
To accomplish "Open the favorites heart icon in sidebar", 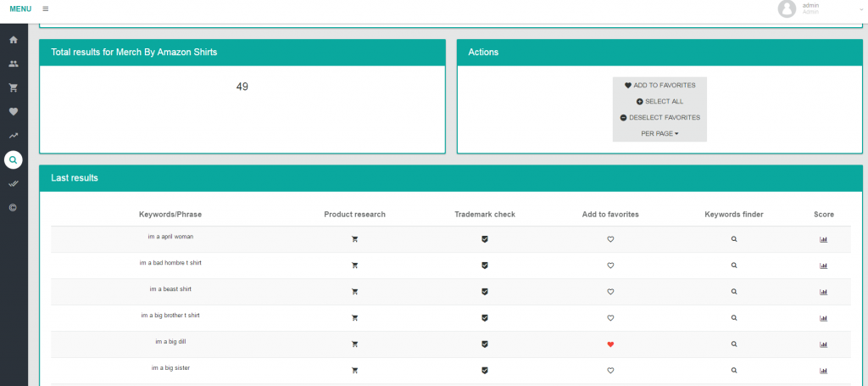I will click(14, 111).
